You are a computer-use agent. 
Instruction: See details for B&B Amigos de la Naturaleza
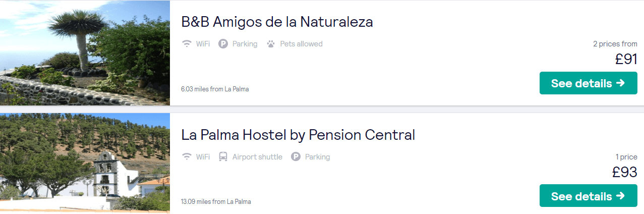pos(588,83)
